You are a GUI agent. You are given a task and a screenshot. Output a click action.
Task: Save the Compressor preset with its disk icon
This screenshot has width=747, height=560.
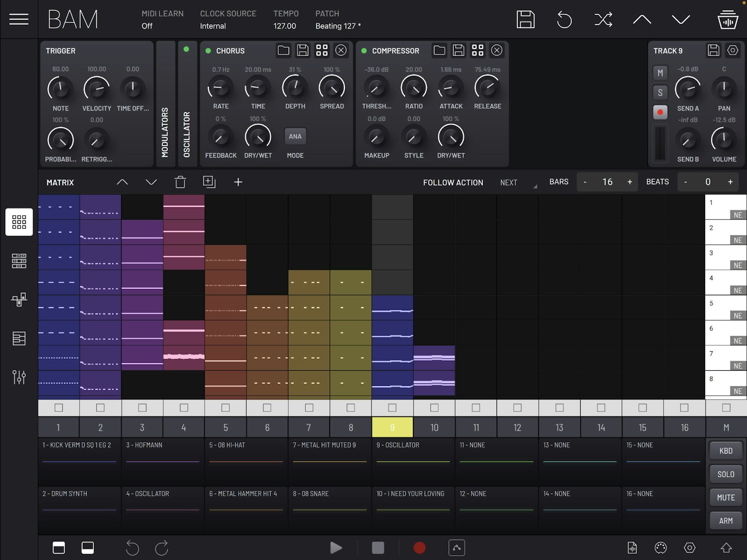point(458,50)
